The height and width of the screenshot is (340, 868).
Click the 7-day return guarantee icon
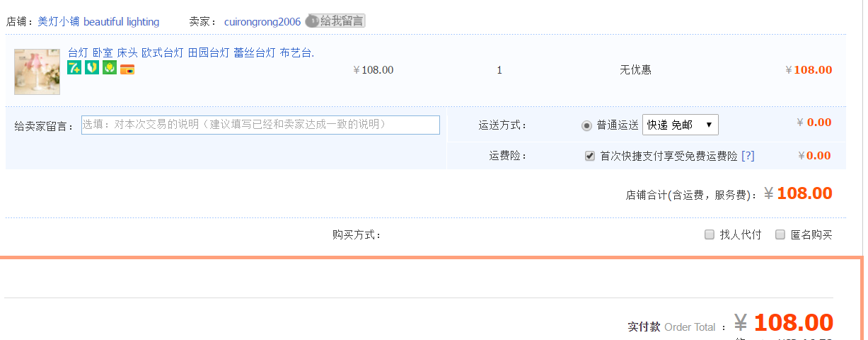coord(74,68)
